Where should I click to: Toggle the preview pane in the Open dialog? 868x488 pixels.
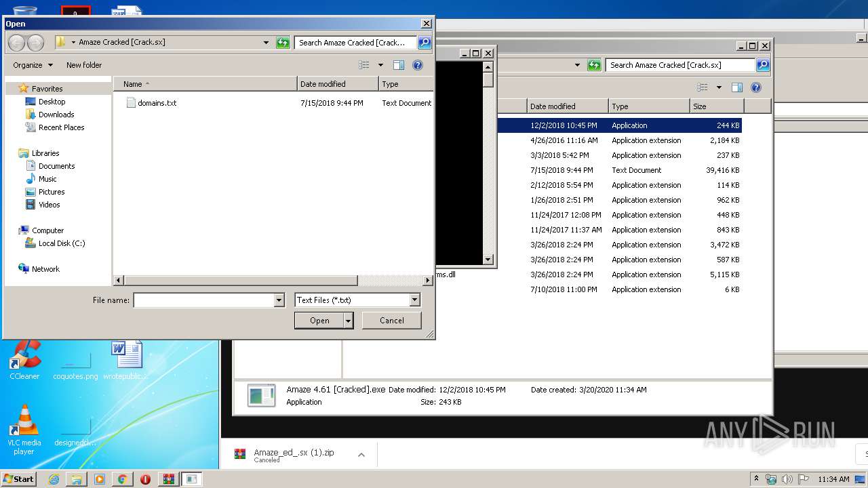[x=399, y=65]
